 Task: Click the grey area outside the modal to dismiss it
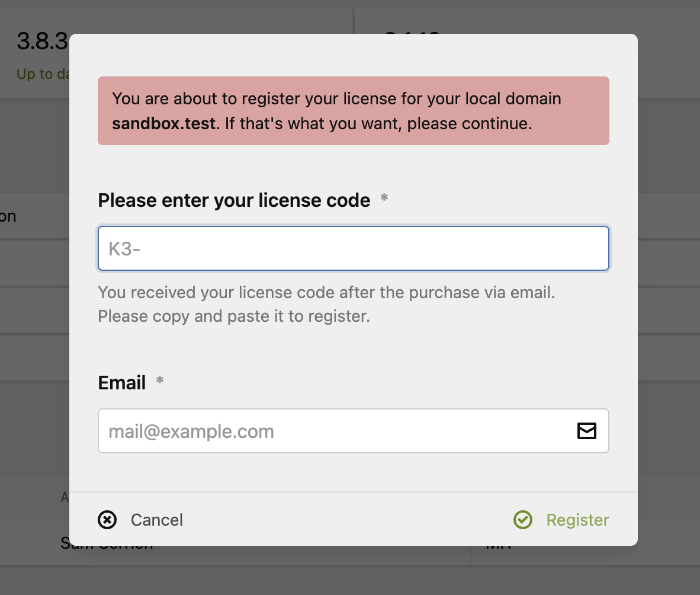point(669,296)
